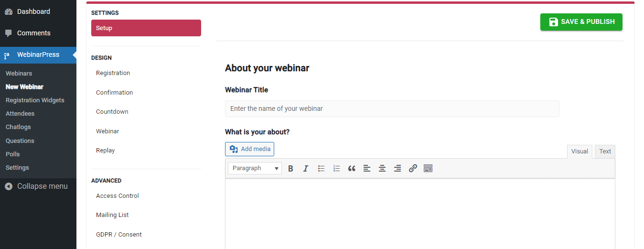Image resolution: width=644 pixels, height=249 pixels.
Task: Insert a numbered list
Action: click(x=336, y=168)
